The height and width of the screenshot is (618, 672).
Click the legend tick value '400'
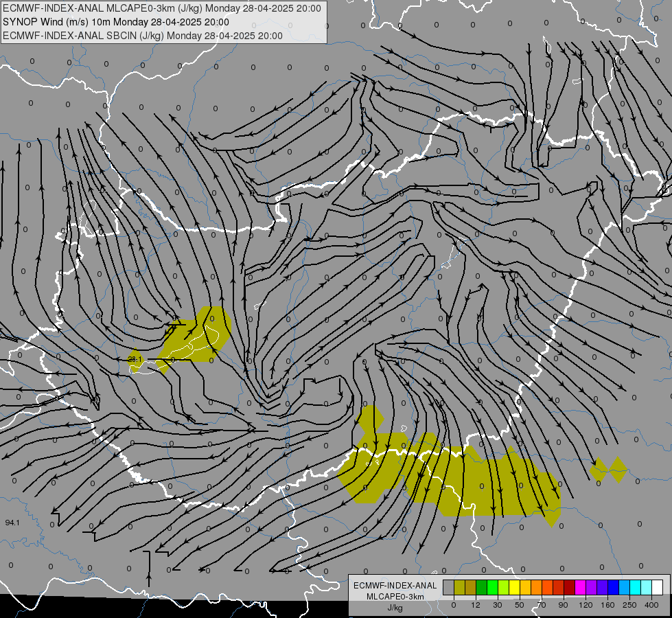pyautogui.click(x=651, y=605)
